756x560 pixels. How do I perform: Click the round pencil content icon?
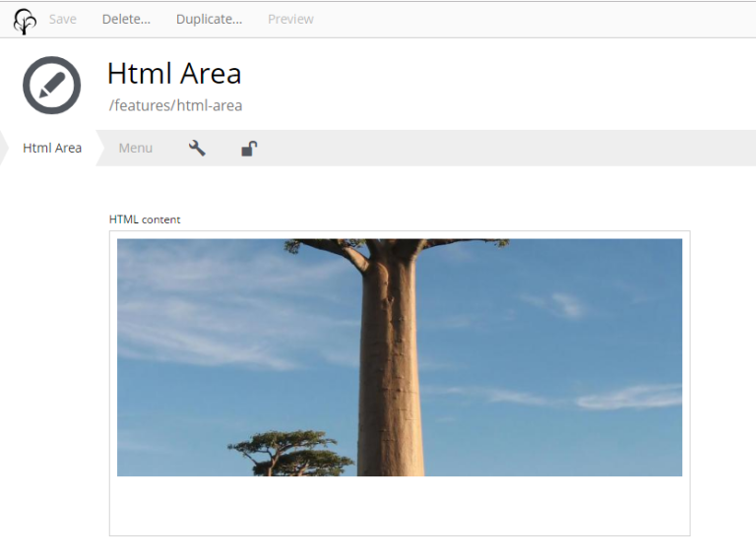(51, 86)
